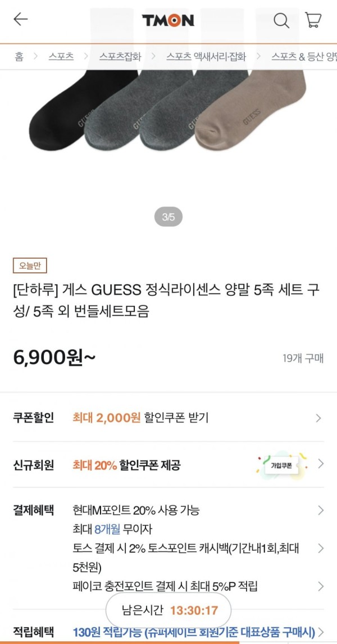The image size is (337, 644).
Task: Tap 최대 2,000원 할인쿠폰 받기
Action: click(140, 418)
